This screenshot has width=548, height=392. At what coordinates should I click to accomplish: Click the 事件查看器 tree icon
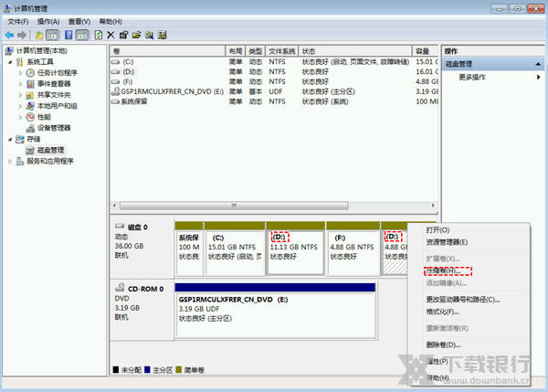point(31,84)
